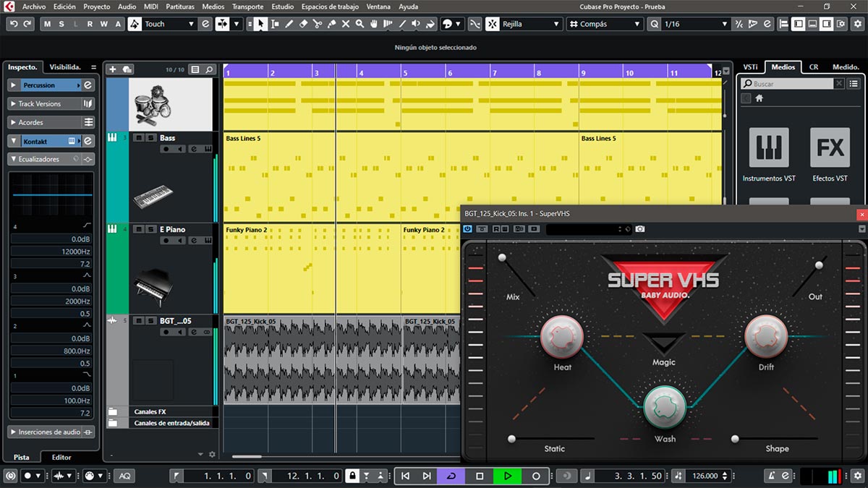
Task: Switch to the Editor tab at bottom
Action: coord(61,457)
